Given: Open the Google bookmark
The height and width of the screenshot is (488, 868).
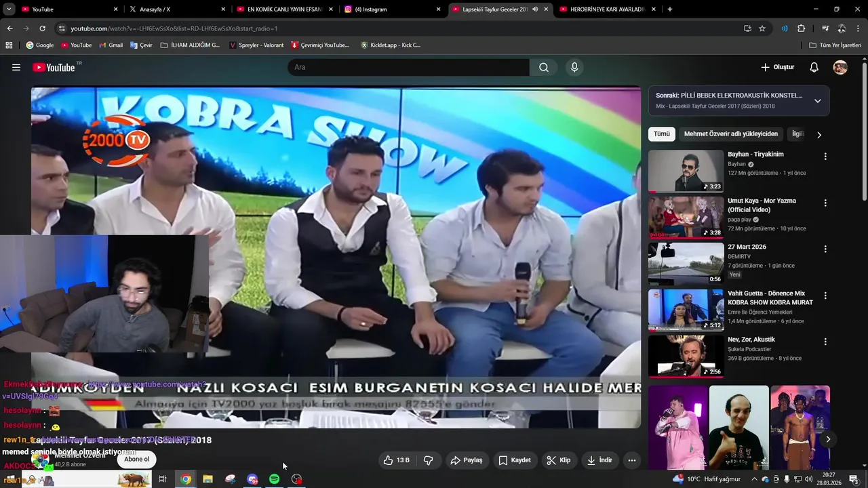Looking at the screenshot, I should pos(39,45).
